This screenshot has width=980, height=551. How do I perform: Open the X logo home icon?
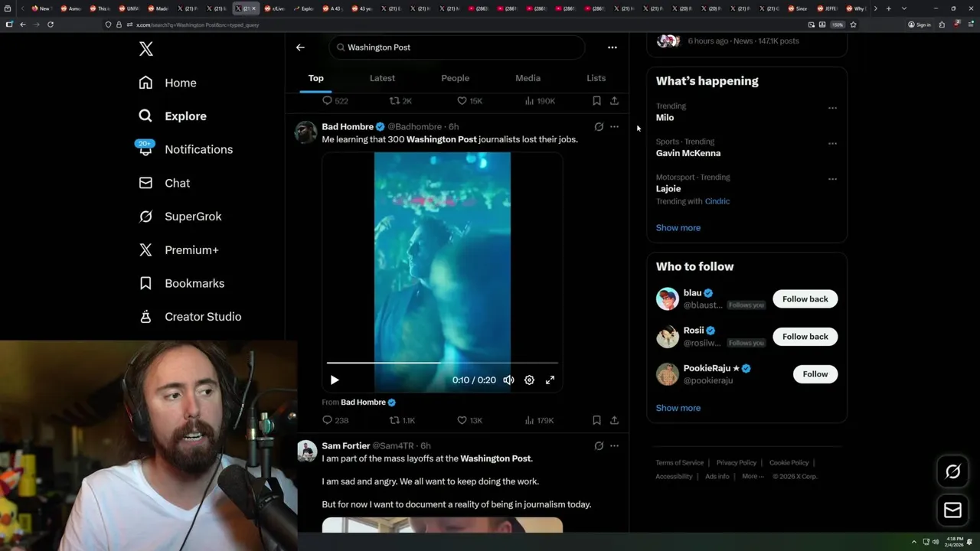click(x=146, y=49)
